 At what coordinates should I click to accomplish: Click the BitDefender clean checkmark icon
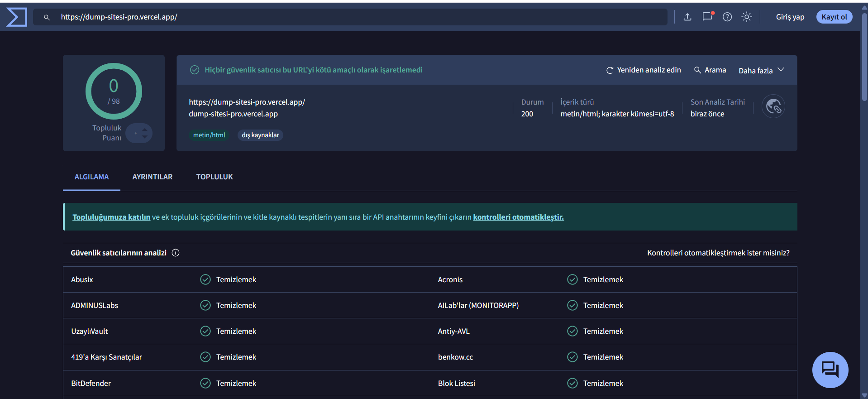pos(205,383)
